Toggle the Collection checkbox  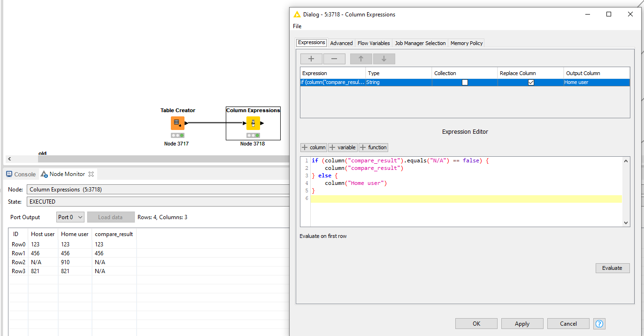(465, 82)
